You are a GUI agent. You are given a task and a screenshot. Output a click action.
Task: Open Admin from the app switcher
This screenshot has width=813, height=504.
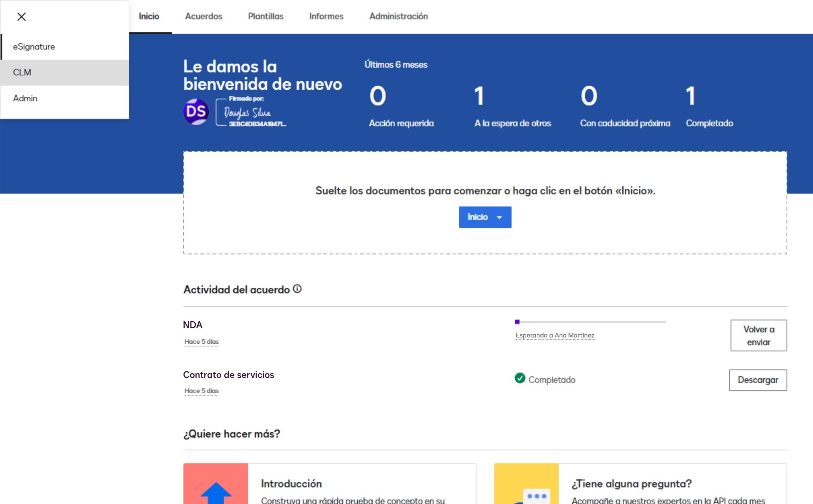click(x=25, y=98)
